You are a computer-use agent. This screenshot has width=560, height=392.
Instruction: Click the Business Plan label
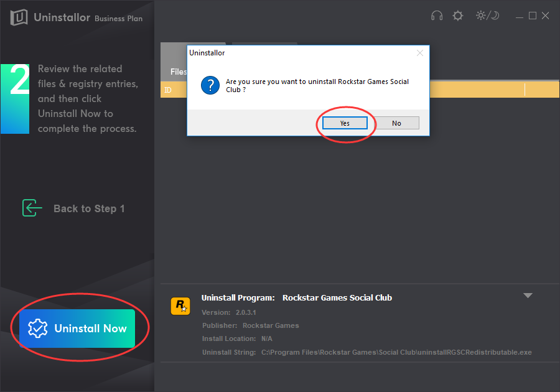[x=119, y=19]
